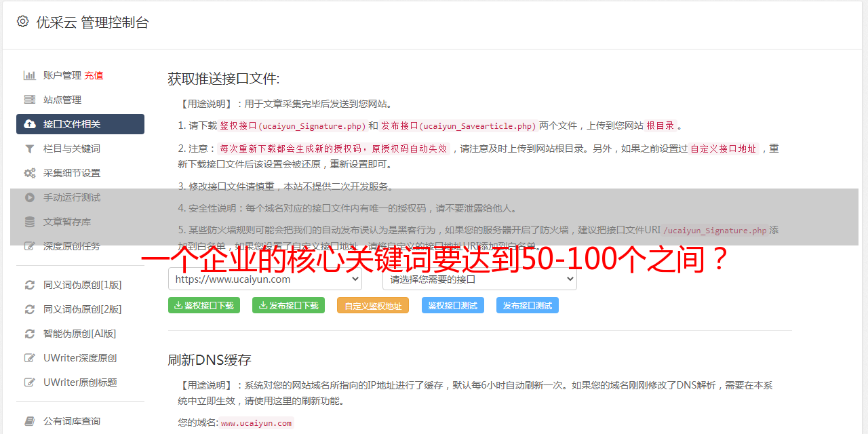This screenshot has height=434, width=868.
Task: Click the green 发布接口下载 button
Action: [288, 305]
